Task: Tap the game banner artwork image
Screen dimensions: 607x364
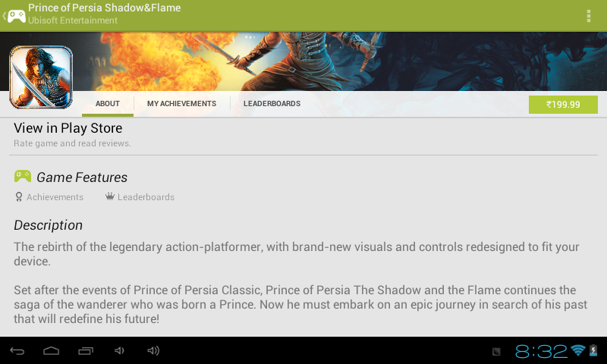Action: [x=341, y=61]
